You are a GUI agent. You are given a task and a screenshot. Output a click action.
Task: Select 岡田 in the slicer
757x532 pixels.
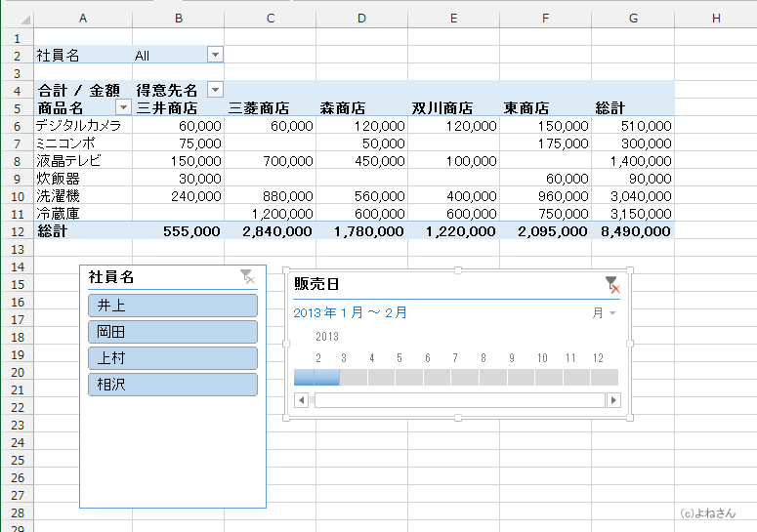pos(173,332)
